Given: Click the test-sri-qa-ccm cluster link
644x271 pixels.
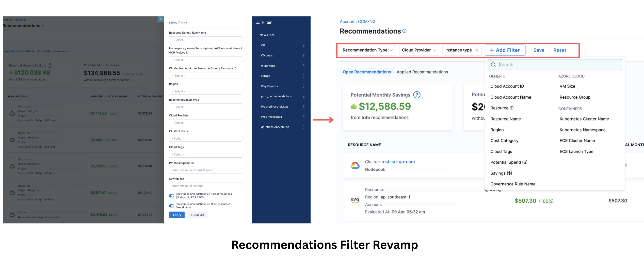Looking at the screenshot, I should click(x=398, y=162).
